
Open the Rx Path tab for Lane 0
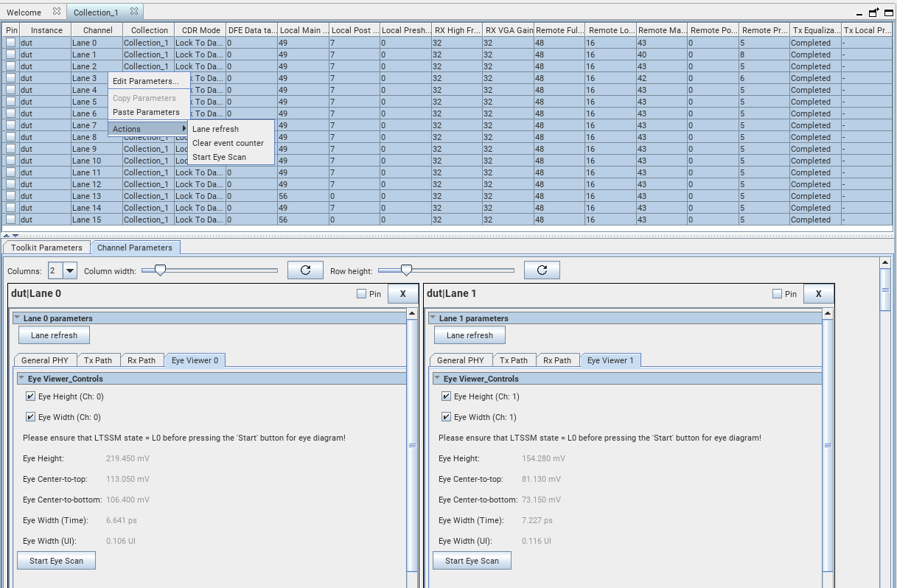[142, 360]
